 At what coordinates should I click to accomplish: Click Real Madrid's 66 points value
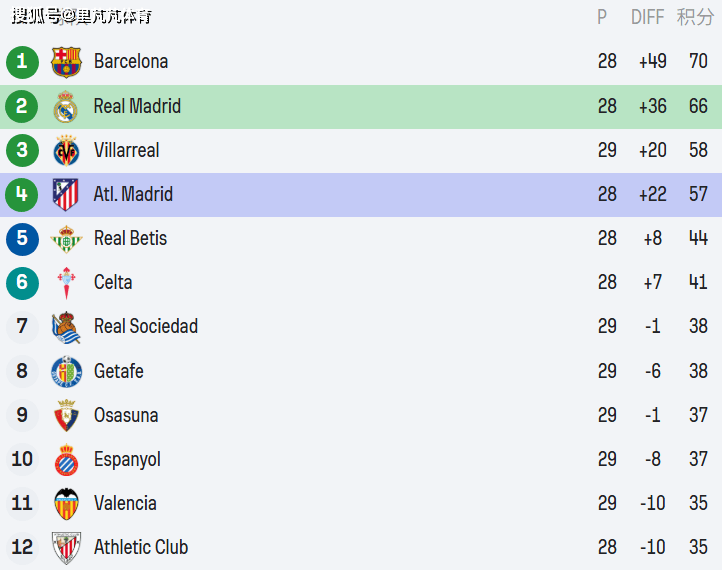[698, 106]
